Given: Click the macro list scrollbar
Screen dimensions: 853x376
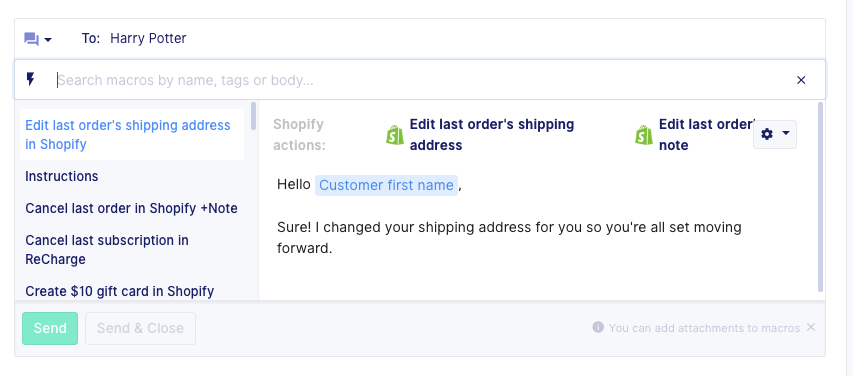Looking at the screenshot, I should (x=254, y=115).
